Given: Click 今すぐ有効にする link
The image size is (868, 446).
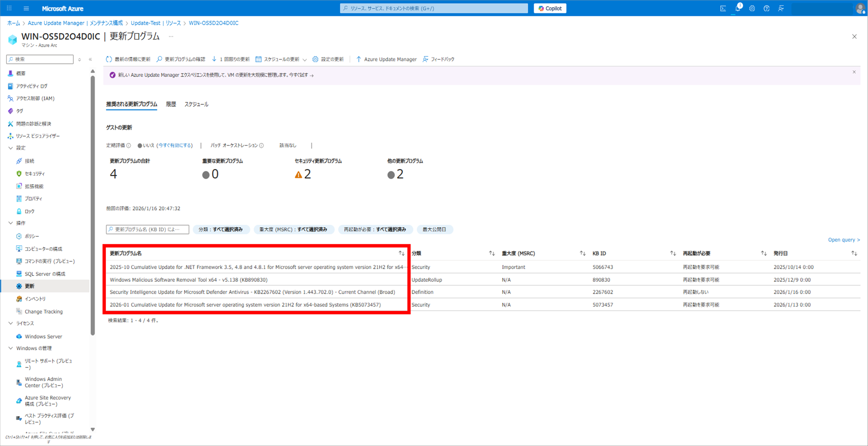Looking at the screenshot, I should [x=175, y=145].
